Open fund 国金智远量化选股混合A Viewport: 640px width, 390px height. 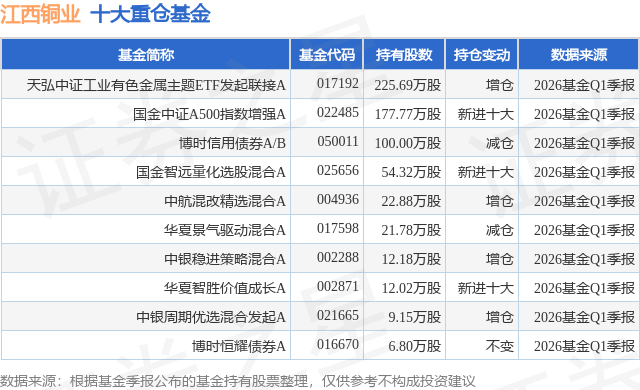pos(211,172)
